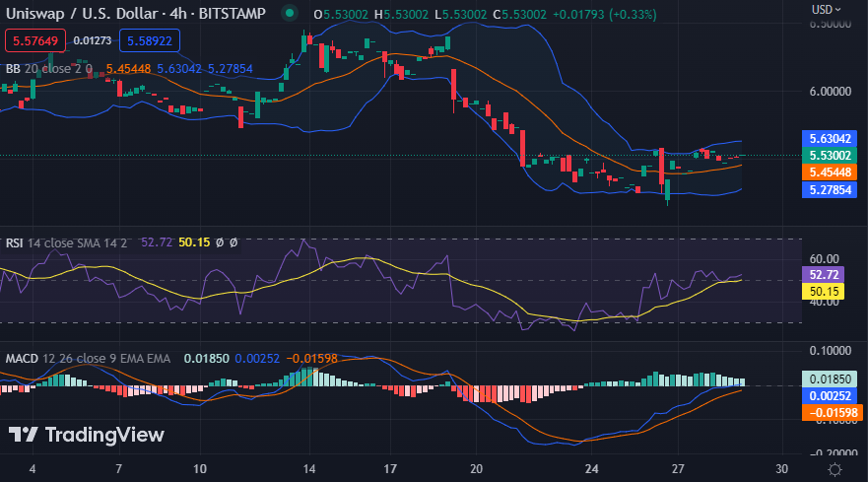Click the chart settings gear icon

coord(835,470)
